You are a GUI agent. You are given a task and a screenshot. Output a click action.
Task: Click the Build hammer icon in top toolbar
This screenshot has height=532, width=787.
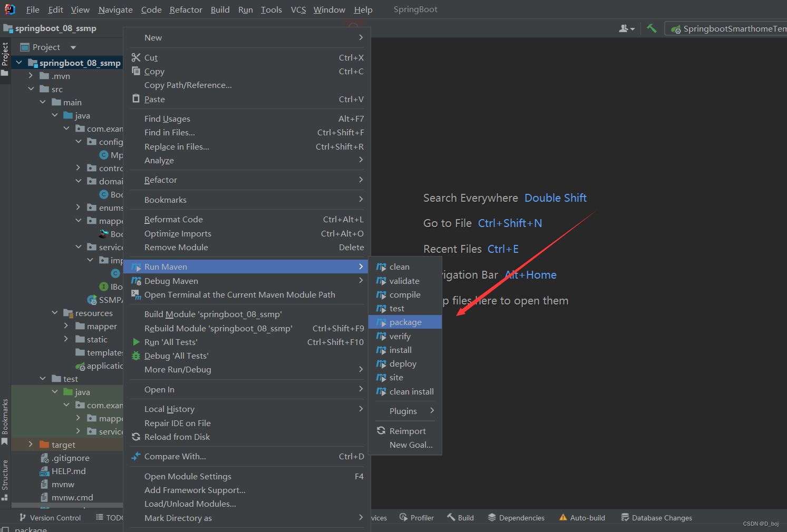(x=652, y=28)
